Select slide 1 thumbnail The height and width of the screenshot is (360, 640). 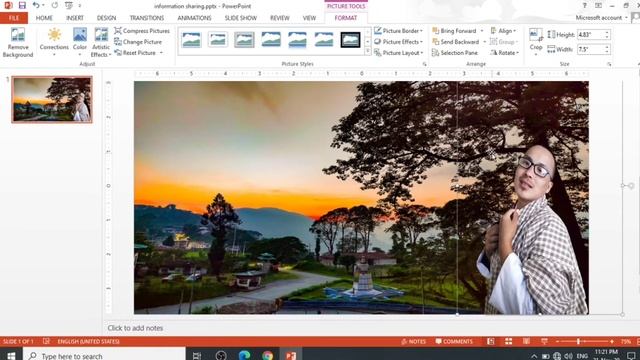pos(52,99)
